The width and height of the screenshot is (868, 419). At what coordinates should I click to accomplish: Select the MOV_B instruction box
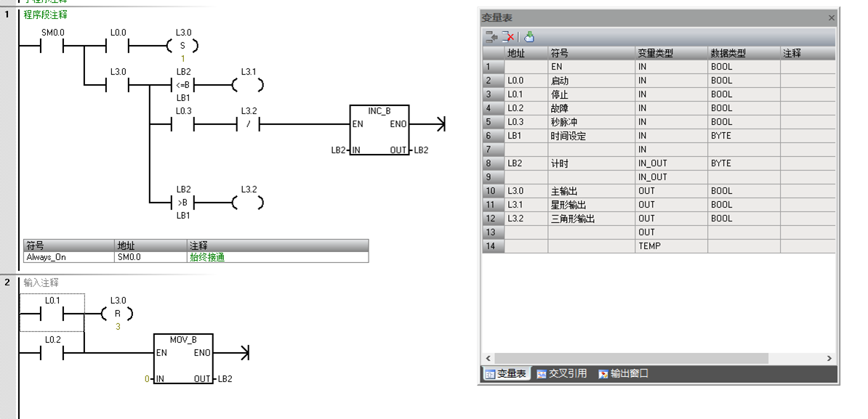pyautogui.click(x=183, y=359)
